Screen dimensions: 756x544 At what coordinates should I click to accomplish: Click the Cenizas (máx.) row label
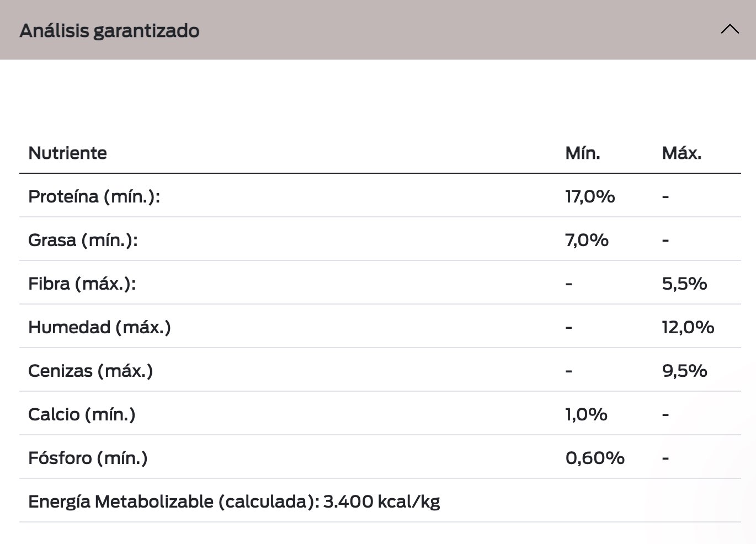tap(90, 371)
